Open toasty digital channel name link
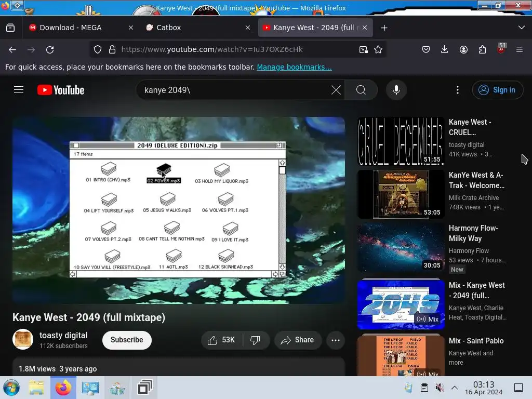 pyautogui.click(x=63, y=335)
